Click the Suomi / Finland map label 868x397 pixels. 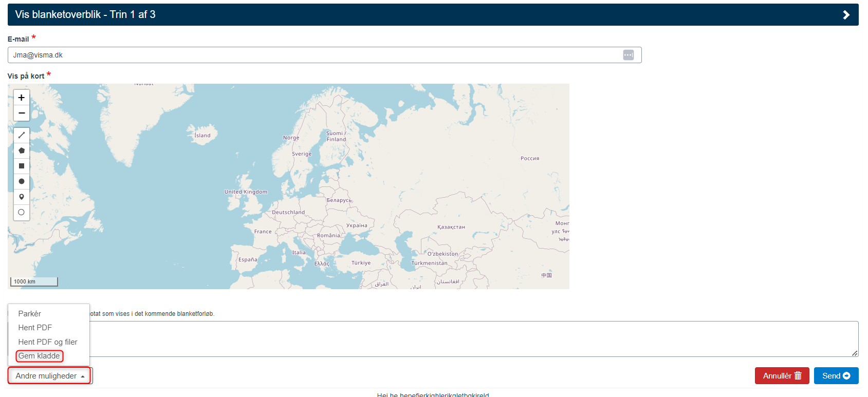337,136
